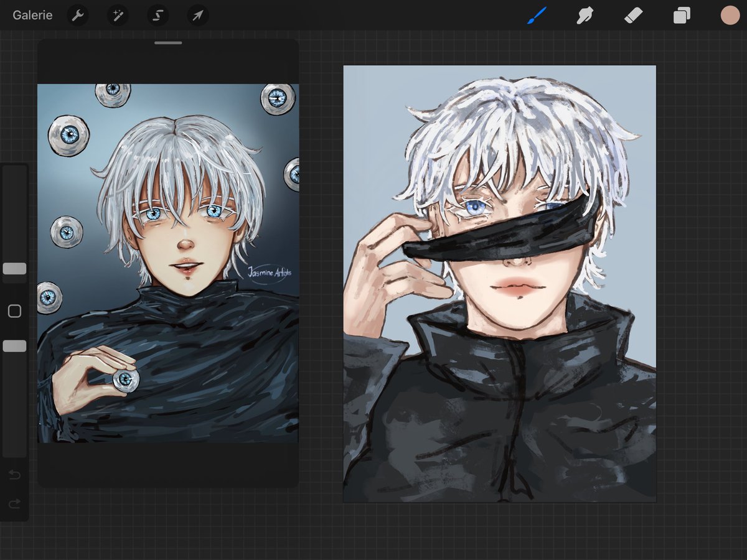Click the blindfold portrait canvas

[500, 284]
